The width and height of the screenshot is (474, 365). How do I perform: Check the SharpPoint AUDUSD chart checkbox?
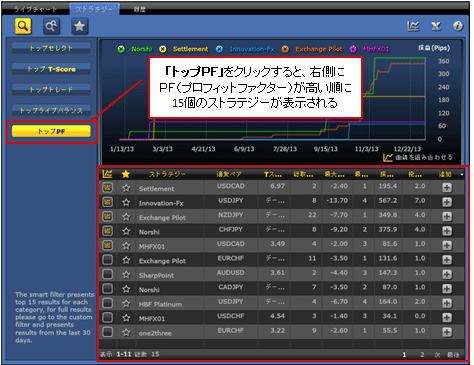click(107, 274)
